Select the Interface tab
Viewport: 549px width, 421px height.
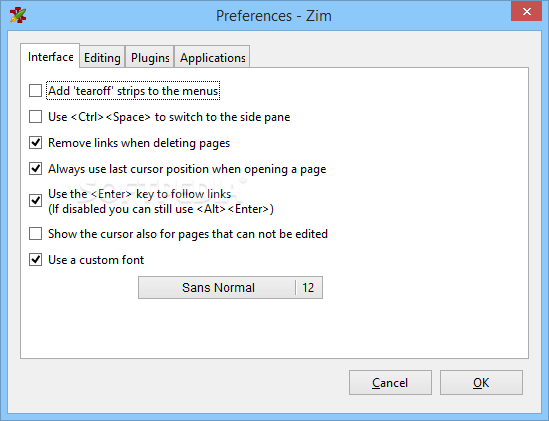pos(50,56)
